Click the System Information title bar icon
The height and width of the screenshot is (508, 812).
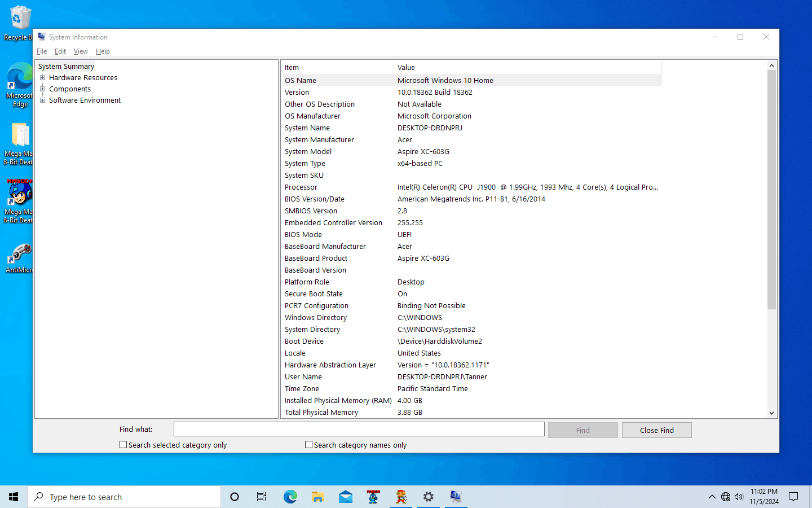[42, 37]
